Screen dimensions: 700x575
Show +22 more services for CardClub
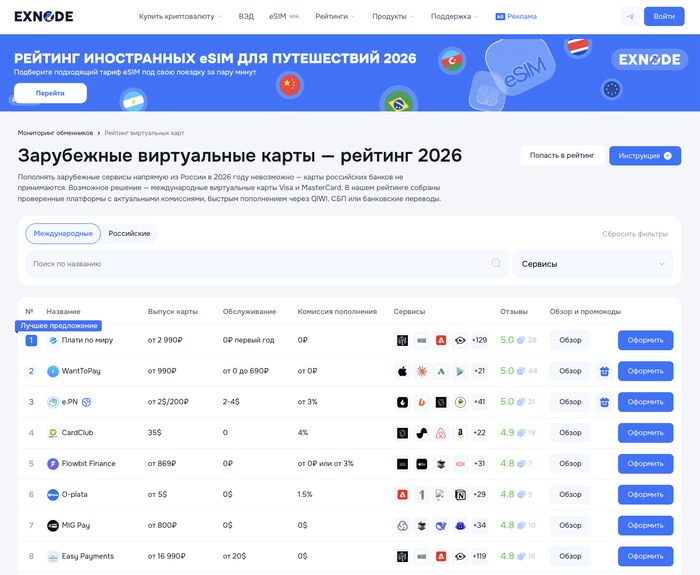coord(479,433)
